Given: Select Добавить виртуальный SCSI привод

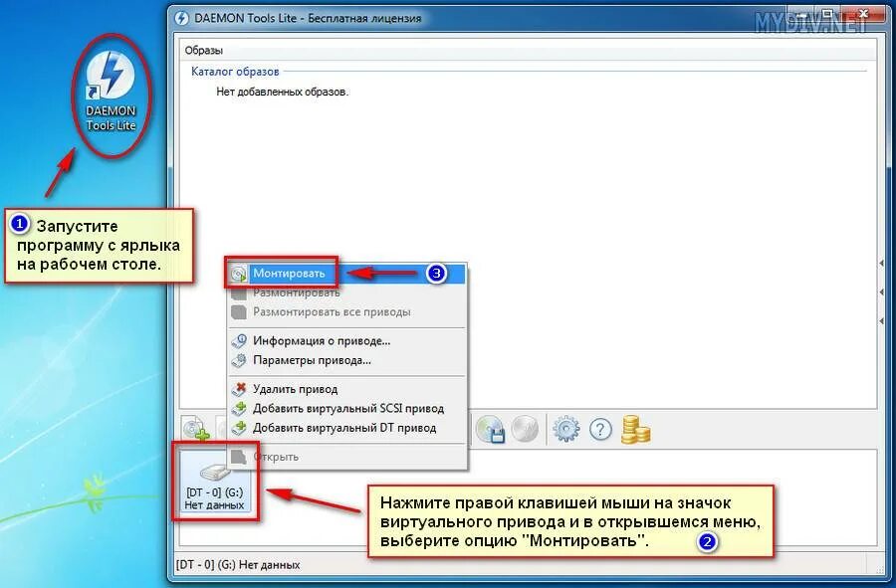Looking at the screenshot, I should click(x=347, y=409).
